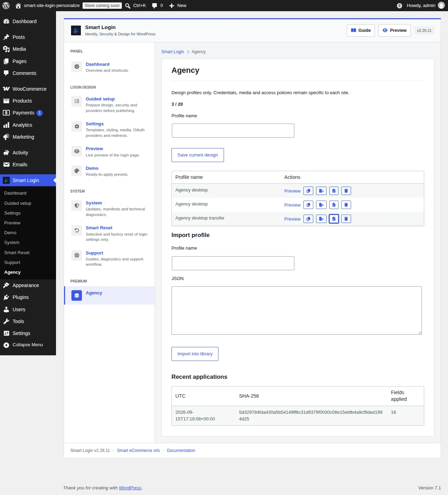
Task: Click the highlighted file icon for Agency desktop transfer
Action: click(334, 219)
